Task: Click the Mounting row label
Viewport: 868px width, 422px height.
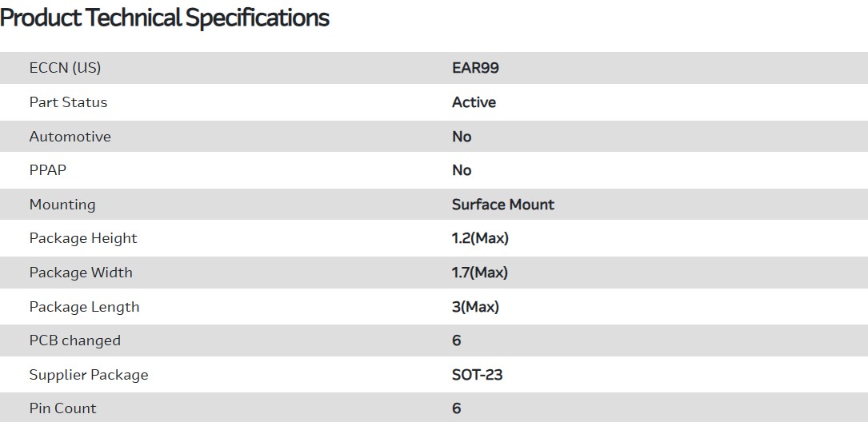Action: click(x=62, y=205)
